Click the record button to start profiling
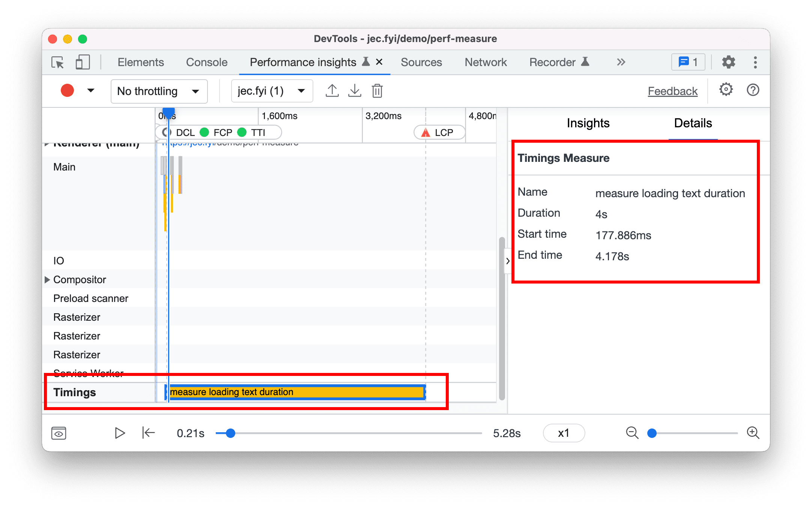812x507 pixels. (66, 91)
